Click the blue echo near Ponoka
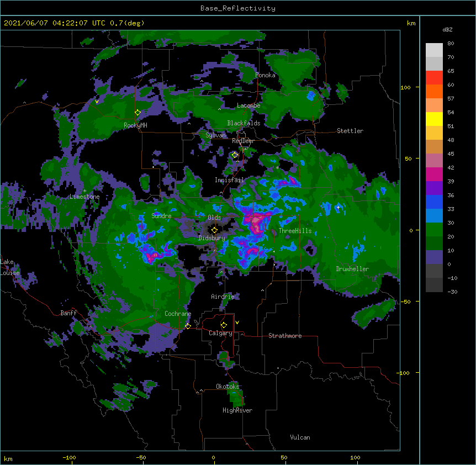Viewport: 476px width, 465px height. point(311,96)
